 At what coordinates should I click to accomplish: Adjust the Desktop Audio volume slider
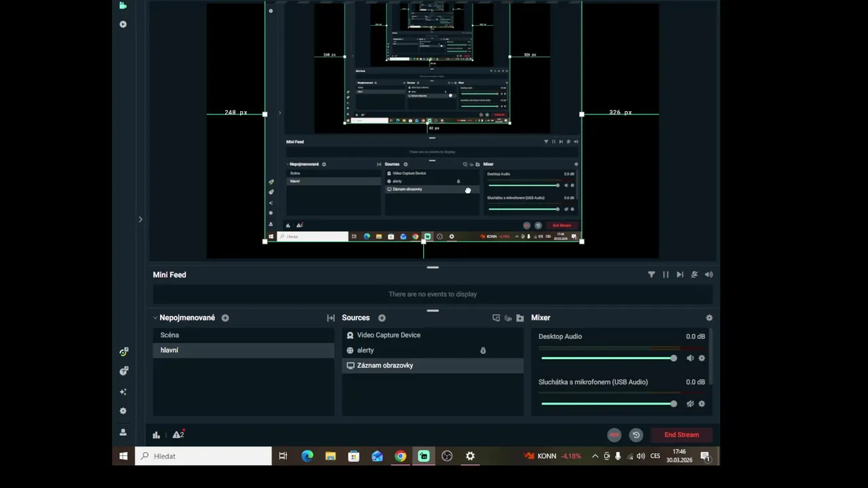click(x=608, y=358)
